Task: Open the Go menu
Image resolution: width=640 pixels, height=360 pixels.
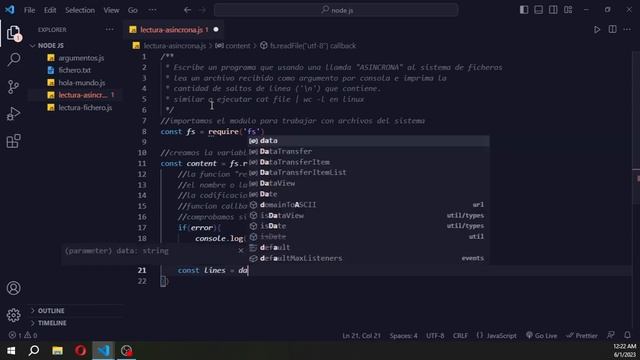Action: click(x=133, y=10)
